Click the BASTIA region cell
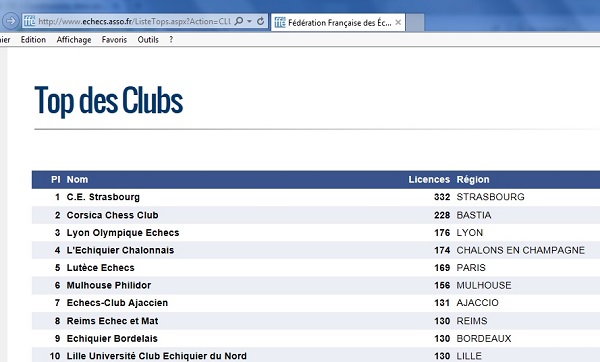Screen dimensions: 600x362 click(x=474, y=215)
